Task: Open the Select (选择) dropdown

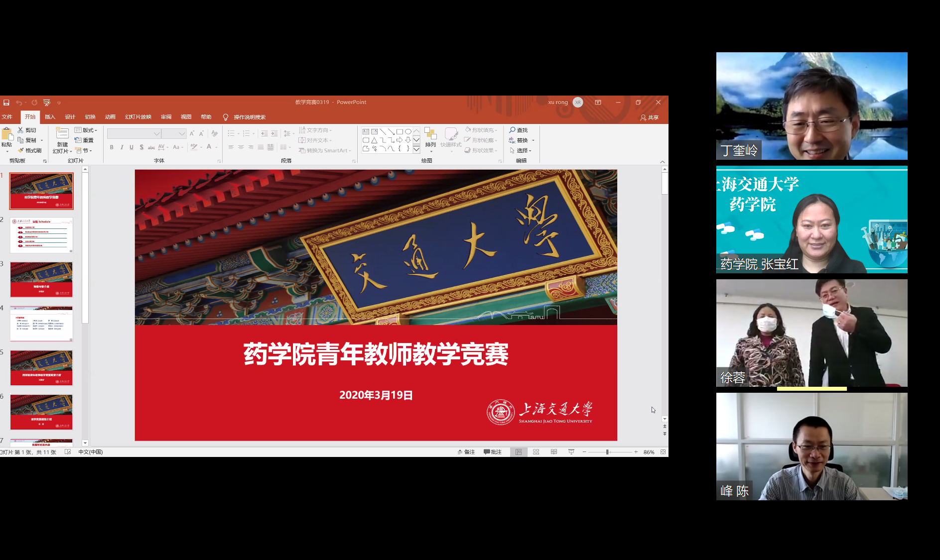Action: 521,150
